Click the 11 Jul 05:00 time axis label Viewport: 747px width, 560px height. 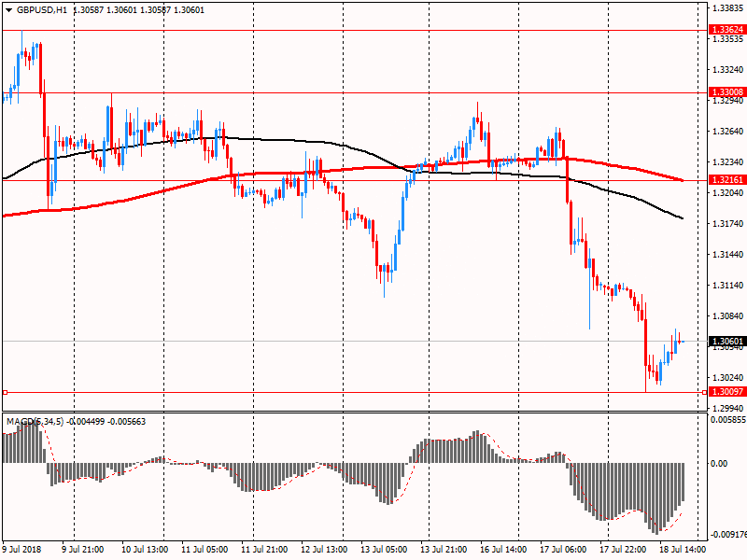coord(204,550)
